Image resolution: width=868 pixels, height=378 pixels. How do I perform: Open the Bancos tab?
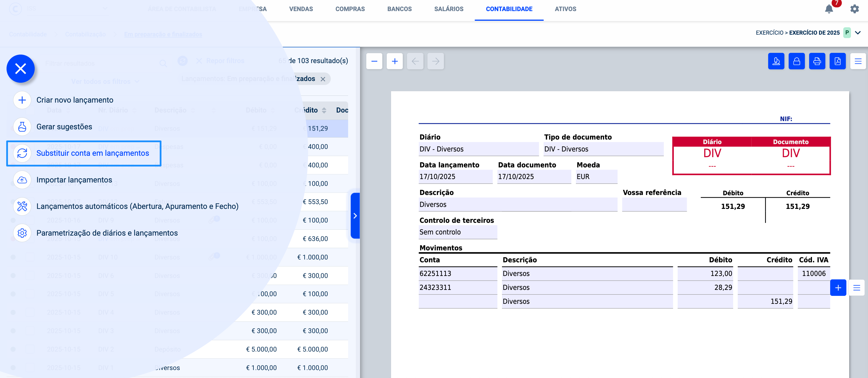(x=399, y=9)
